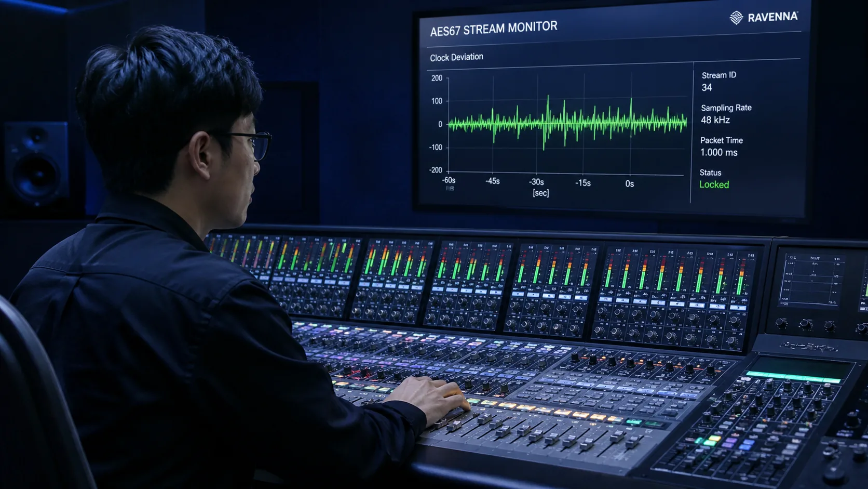Click the '-100' y-axis label

point(436,147)
